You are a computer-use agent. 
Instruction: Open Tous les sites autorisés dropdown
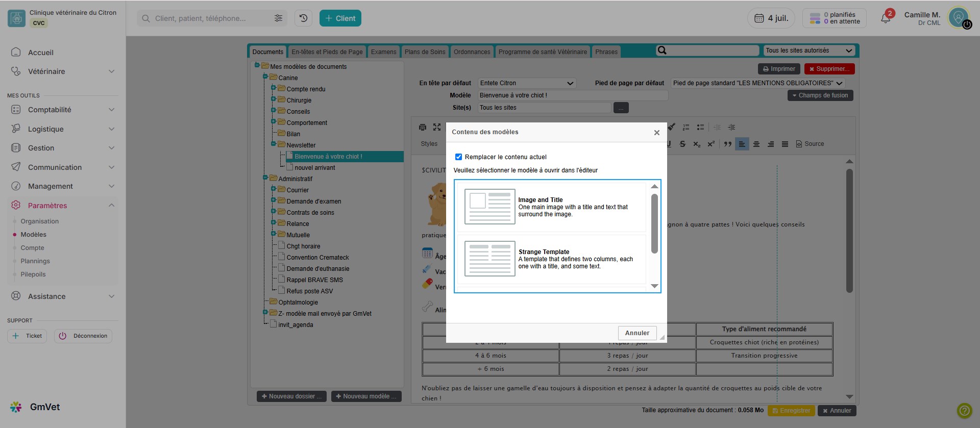pos(809,51)
